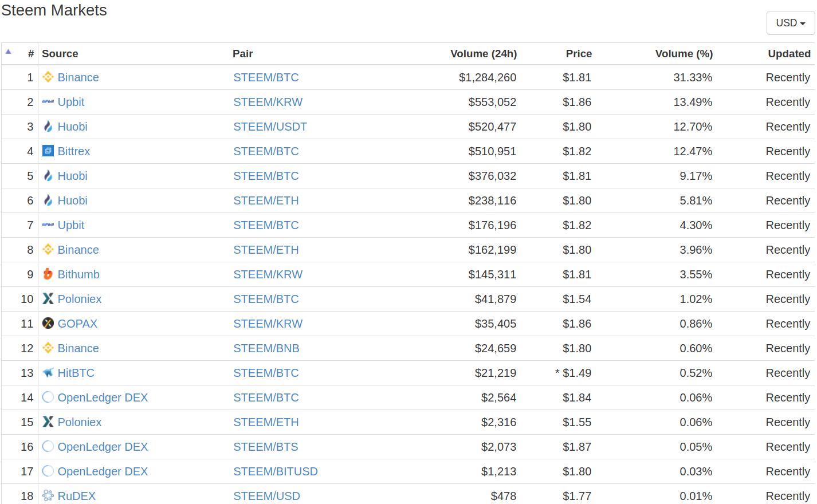This screenshot has height=504, width=817.
Task: Click the Binance logo icon in row 12
Action: pos(48,348)
